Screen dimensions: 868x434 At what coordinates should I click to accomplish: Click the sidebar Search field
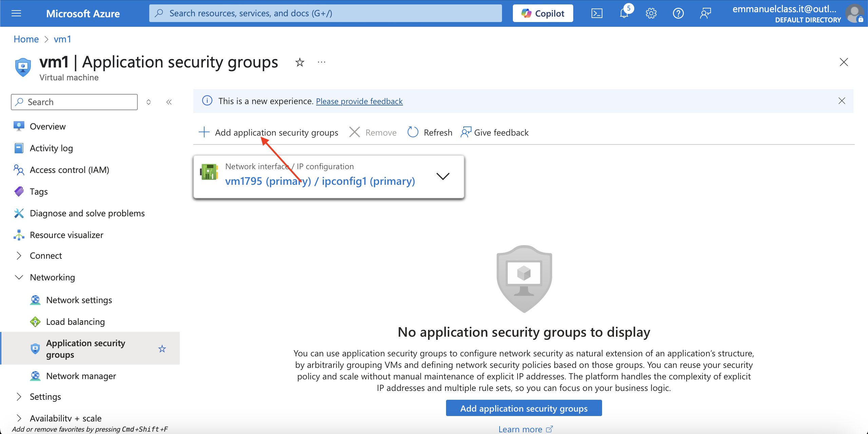pos(74,102)
